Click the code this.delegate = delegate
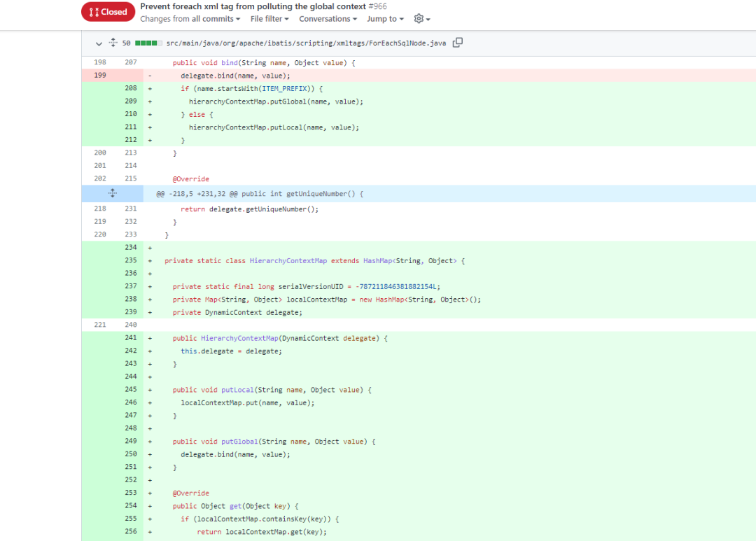Viewport: 756px width, 541px height. point(232,351)
